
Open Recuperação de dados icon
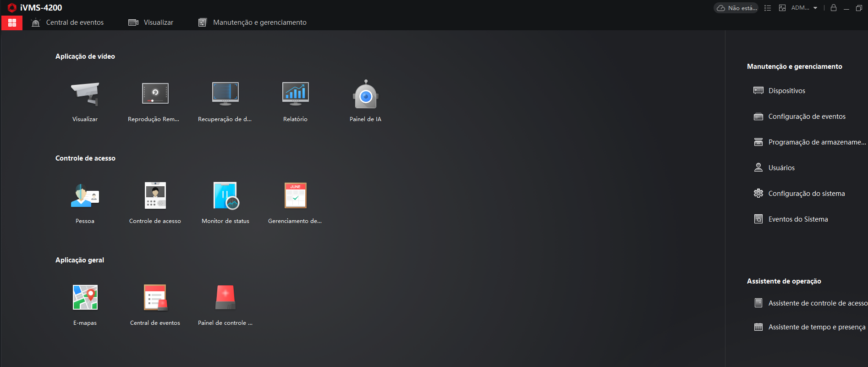(225, 94)
